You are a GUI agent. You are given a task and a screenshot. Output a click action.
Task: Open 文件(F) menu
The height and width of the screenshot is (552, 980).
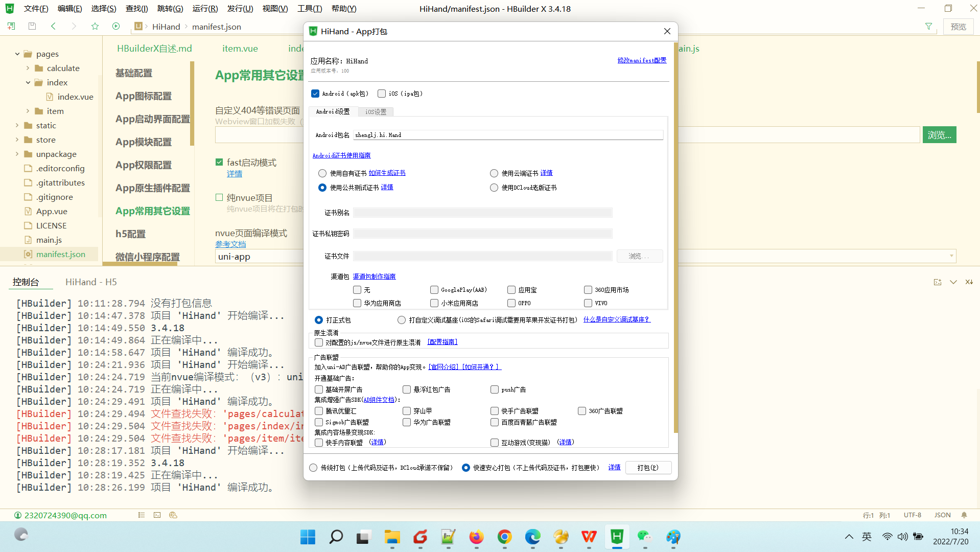pos(36,9)
